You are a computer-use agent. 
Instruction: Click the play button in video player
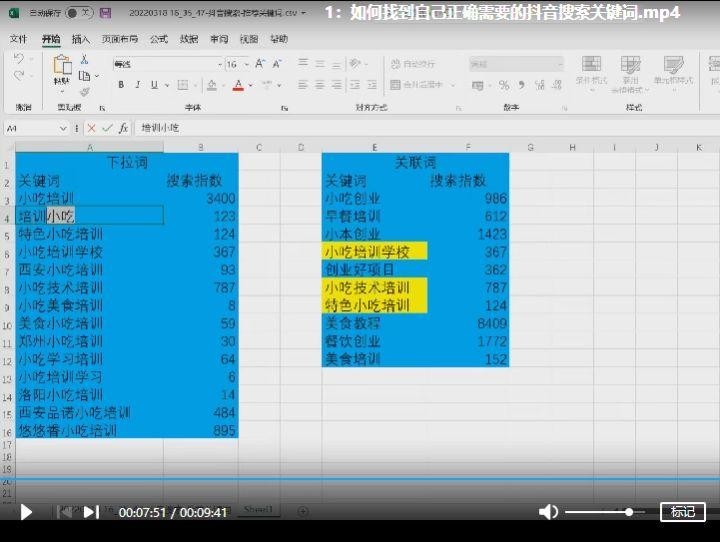27,512
